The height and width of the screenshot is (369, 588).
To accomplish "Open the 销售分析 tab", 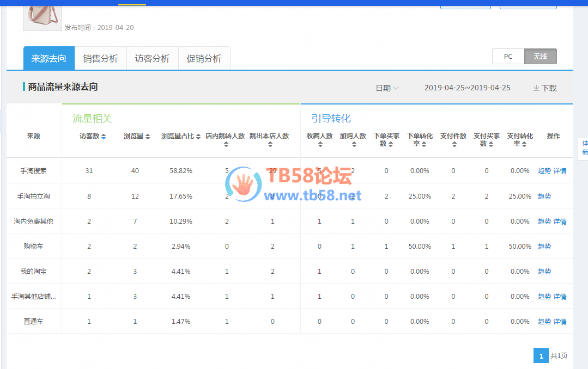I will (x=100, y=59).
